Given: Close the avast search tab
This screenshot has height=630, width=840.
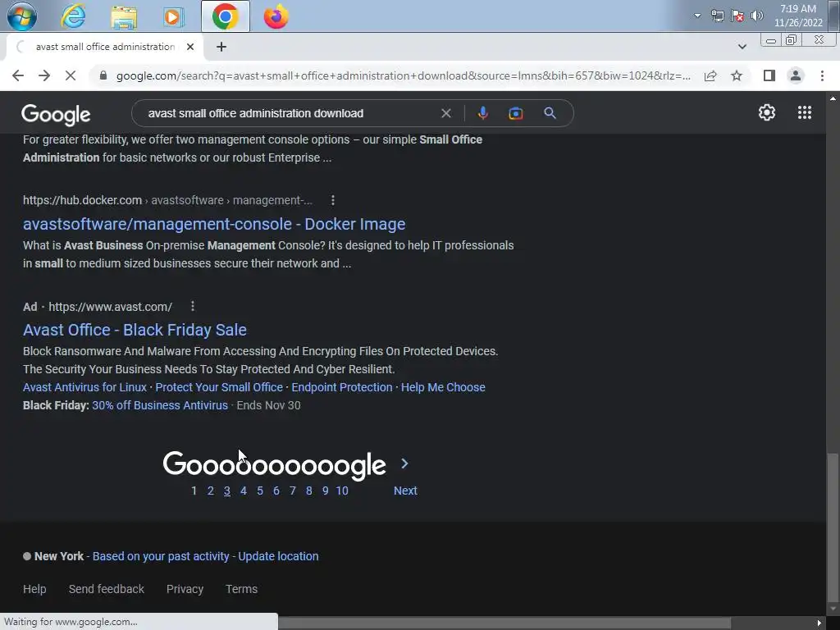Looking at the screenshot, I should [190, 47].
